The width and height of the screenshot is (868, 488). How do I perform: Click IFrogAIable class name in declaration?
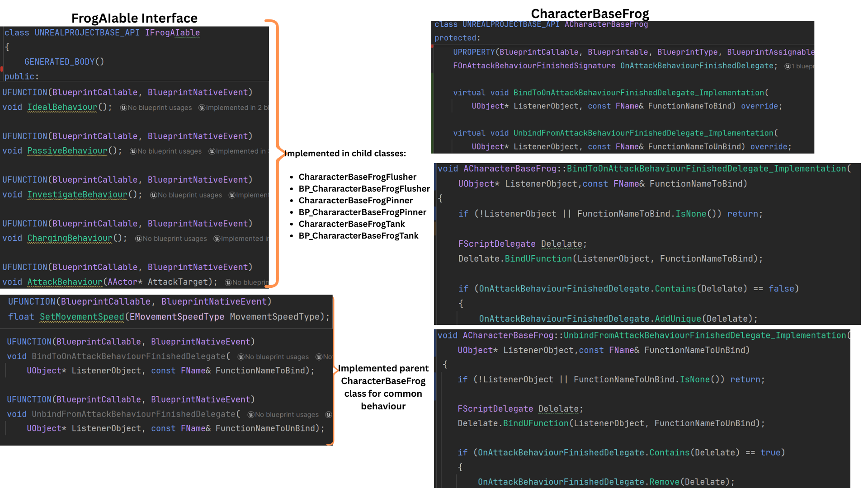point(172,33)
